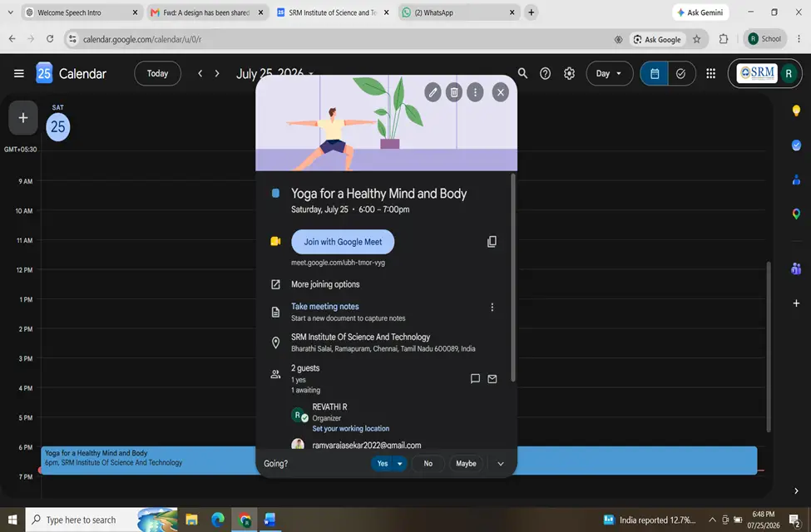
Task: Click the Google Calendar logo
Action: pos(44,73)
